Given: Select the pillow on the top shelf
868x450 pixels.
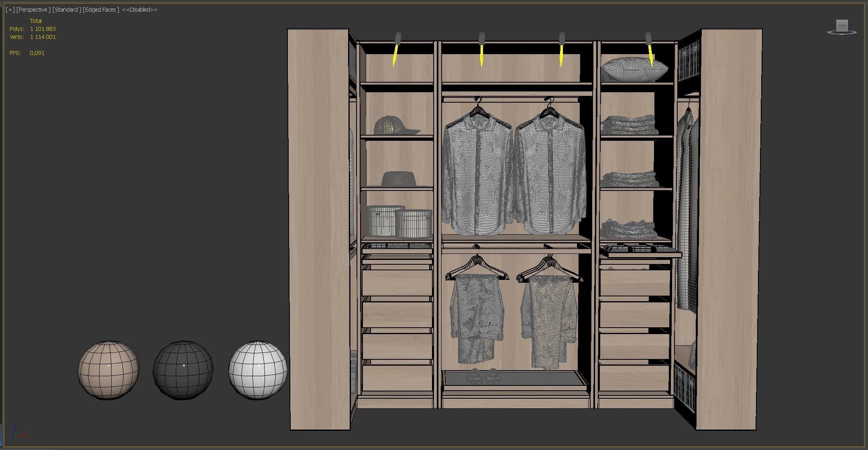Looking at the screenshot, I should point(635,69).
